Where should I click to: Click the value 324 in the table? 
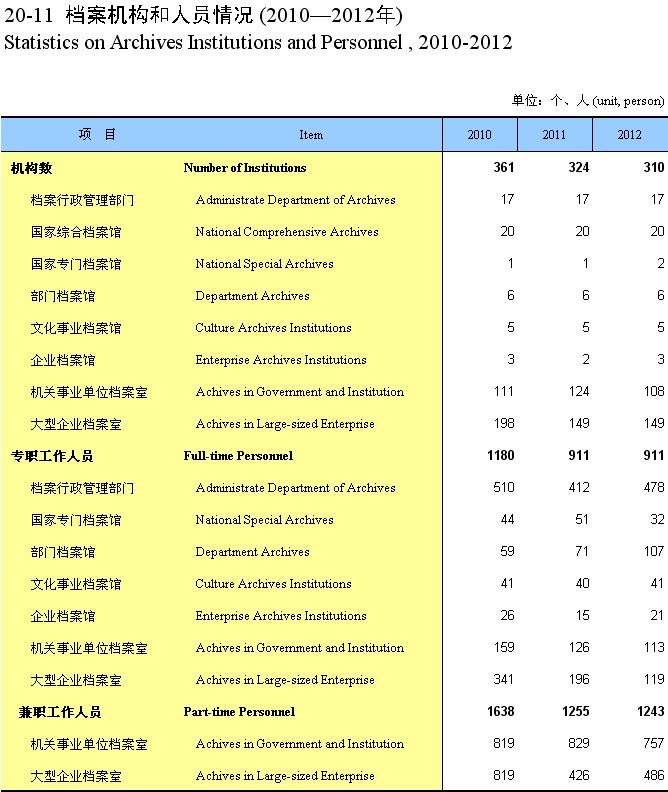click(579, 167)
